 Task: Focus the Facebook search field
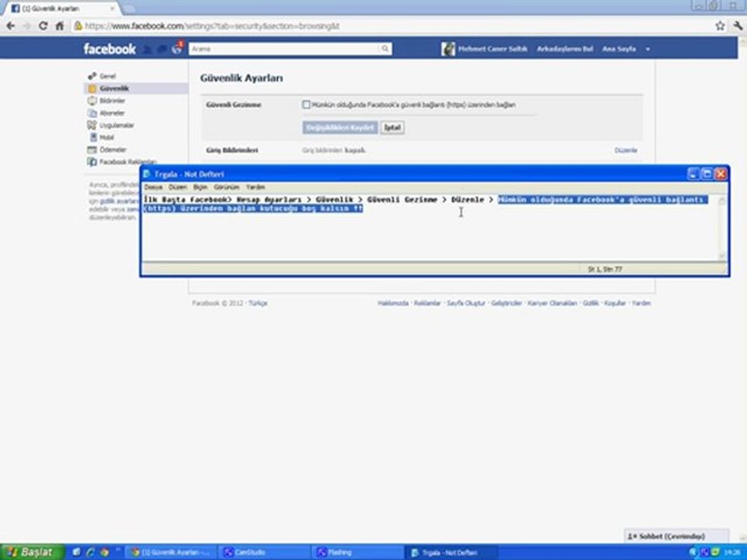coord(285,49)
